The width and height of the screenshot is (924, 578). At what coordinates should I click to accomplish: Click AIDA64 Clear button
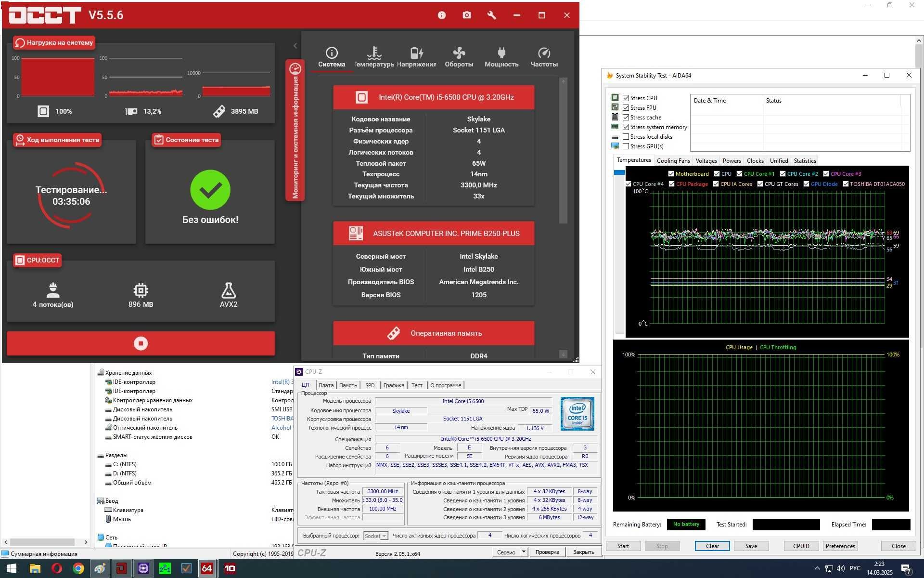712,546
